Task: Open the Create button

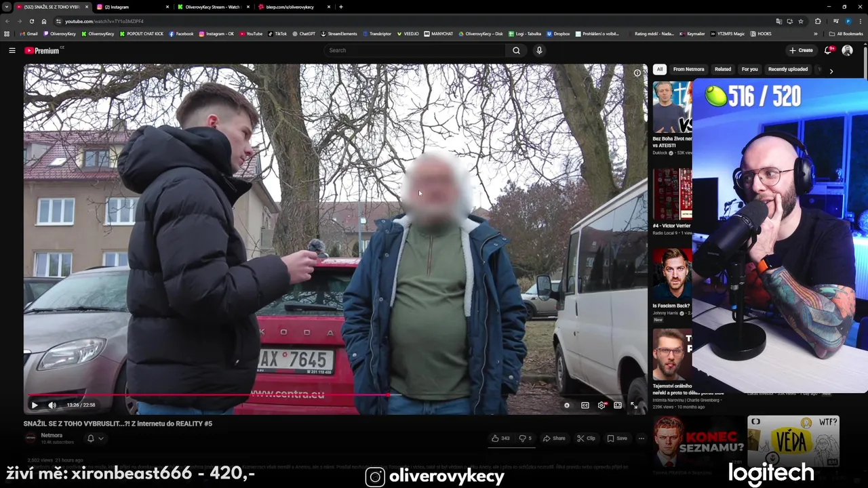Action: (801, 50)
